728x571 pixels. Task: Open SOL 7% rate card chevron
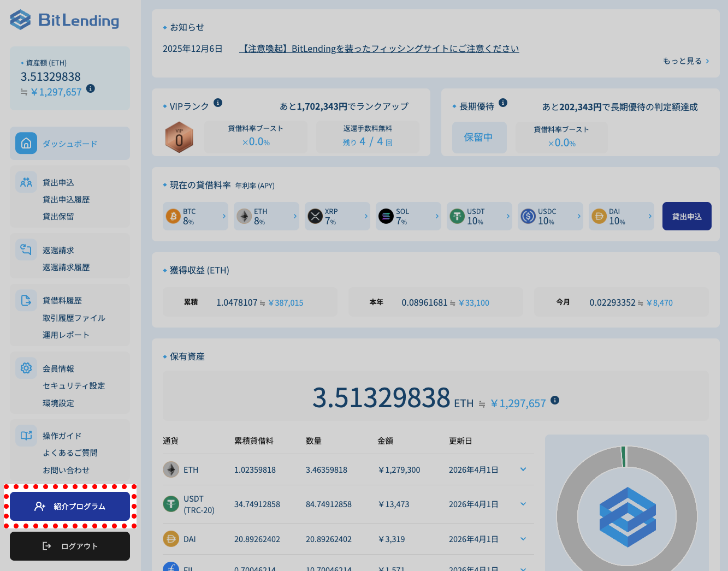tap(437, 216)
